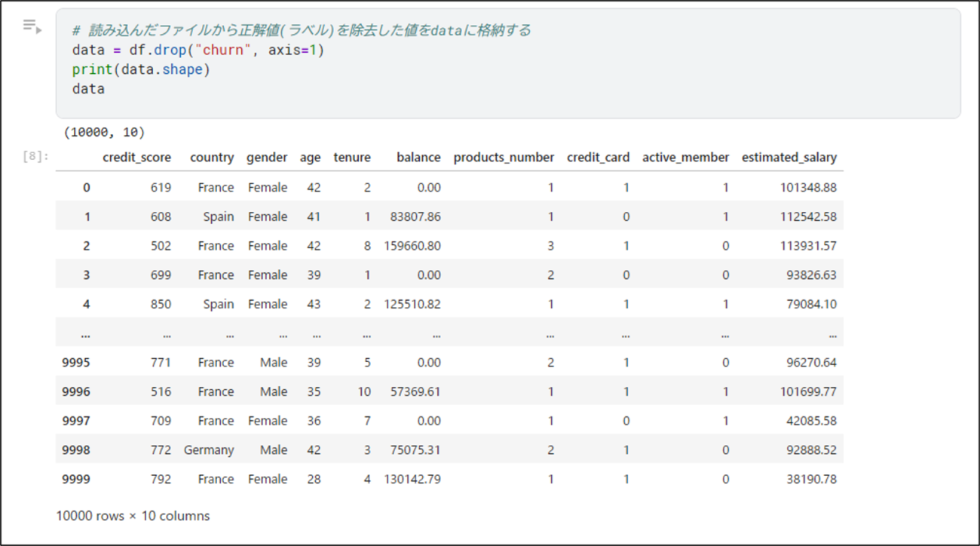The height and width of the screenshot is (546, 980).
Task: Select row index 9999 in the table
Action: pos(76,480)
